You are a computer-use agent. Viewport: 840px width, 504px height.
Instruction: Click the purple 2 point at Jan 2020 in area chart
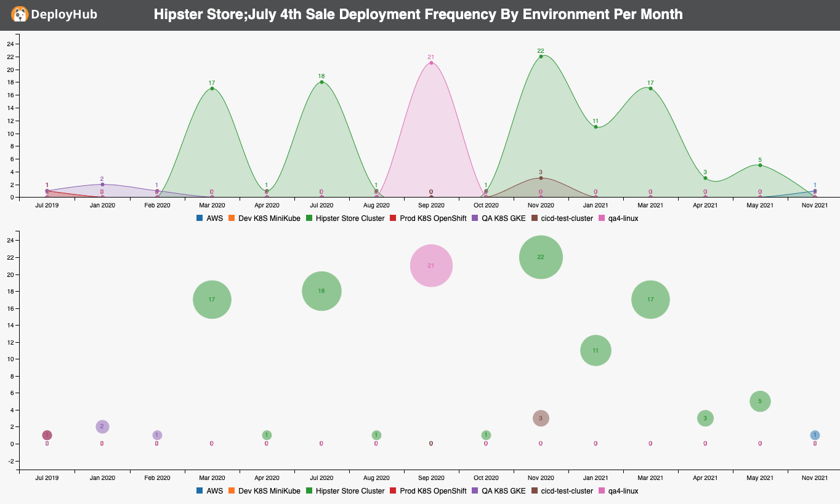coord(102,184)
